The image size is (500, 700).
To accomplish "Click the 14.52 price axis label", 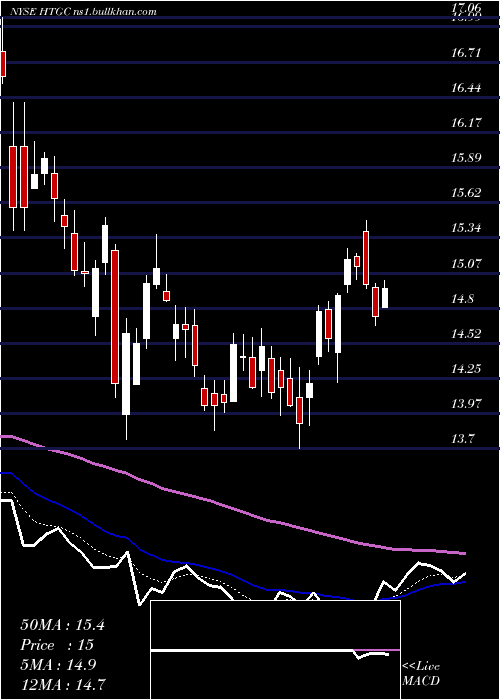I will pyautogui.click(x=466, y=333).
